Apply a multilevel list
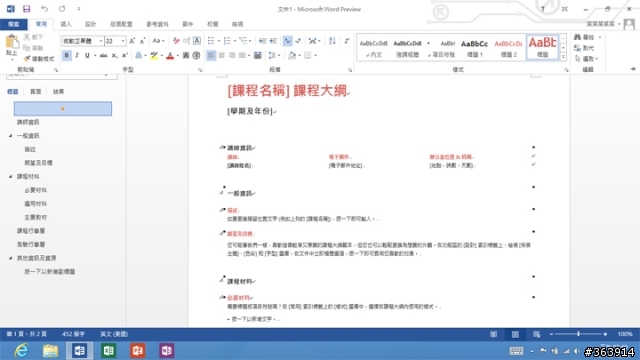The height and width of the screenshot is (360, 640). click(x=243, y=41)
